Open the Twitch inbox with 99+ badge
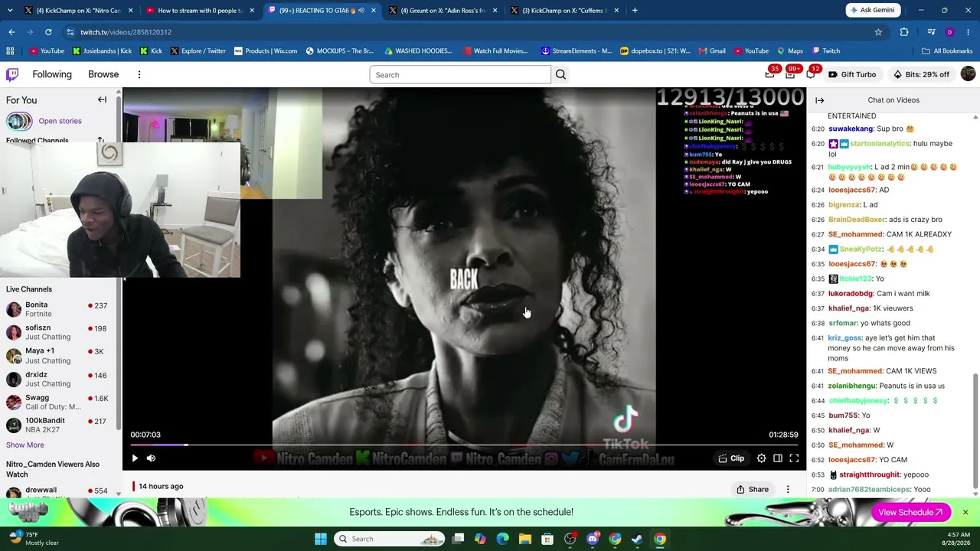The height and width of the screenshot is (551, 980). pos(790,74)
